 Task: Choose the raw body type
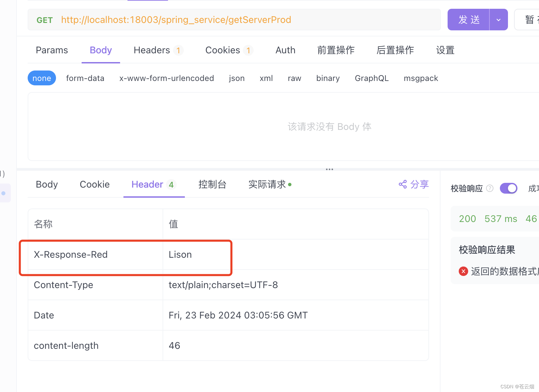[x=294, y=78]
